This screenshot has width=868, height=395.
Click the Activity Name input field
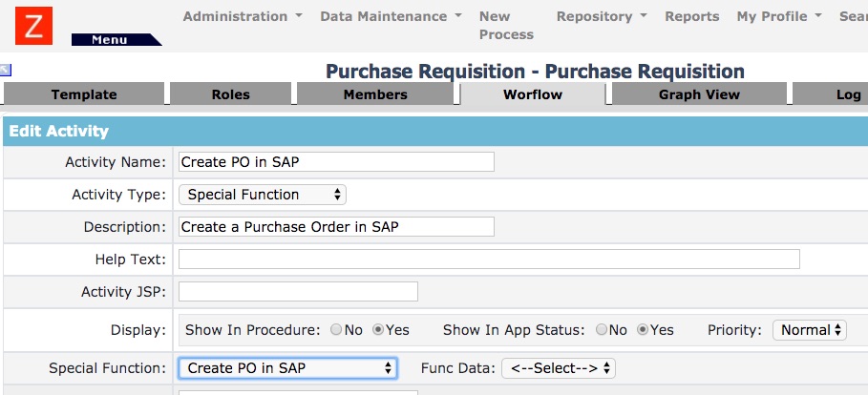click(336, 162)
